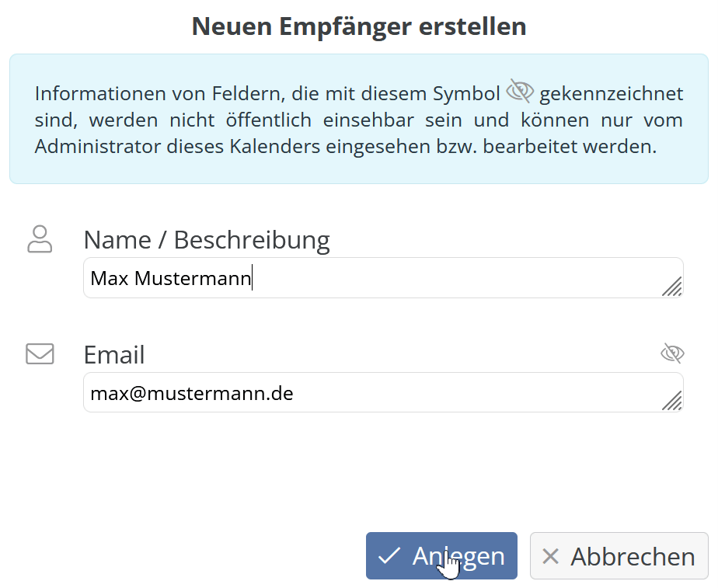Click the "Name / Beschreibung" field label
The image size is (718, 588).
207,240
